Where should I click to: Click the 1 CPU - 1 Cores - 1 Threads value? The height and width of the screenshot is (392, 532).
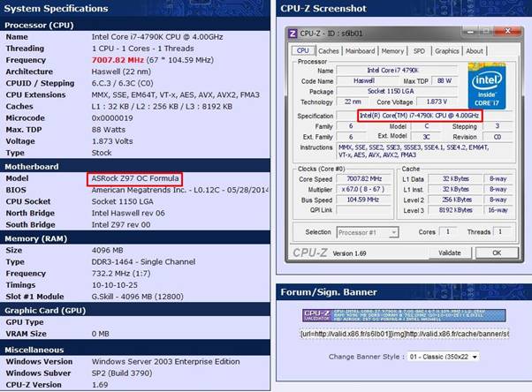tap(142, 49)
